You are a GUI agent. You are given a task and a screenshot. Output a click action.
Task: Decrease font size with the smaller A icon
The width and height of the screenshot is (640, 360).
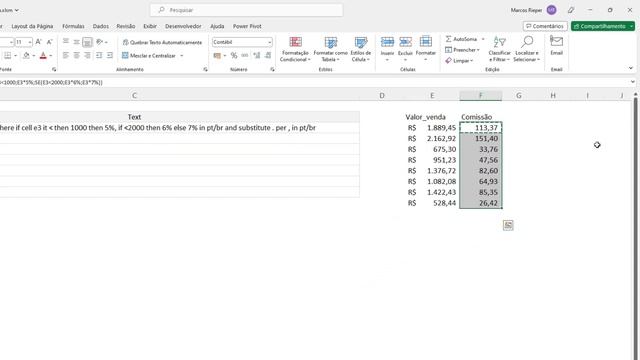(x=49, y=42)
